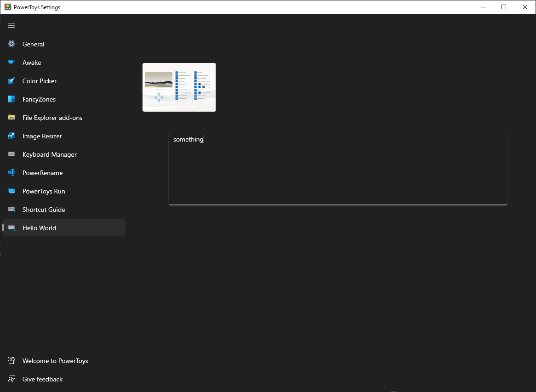536x392 pixels.
Task: Click the Give feedback link
Action: tap(42, 379)
